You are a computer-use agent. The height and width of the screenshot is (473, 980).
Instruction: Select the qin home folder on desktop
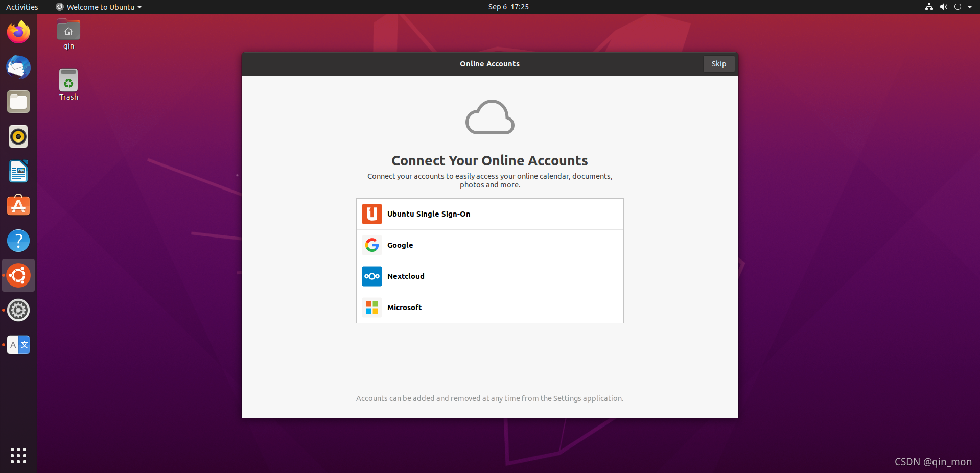point(68,34)
